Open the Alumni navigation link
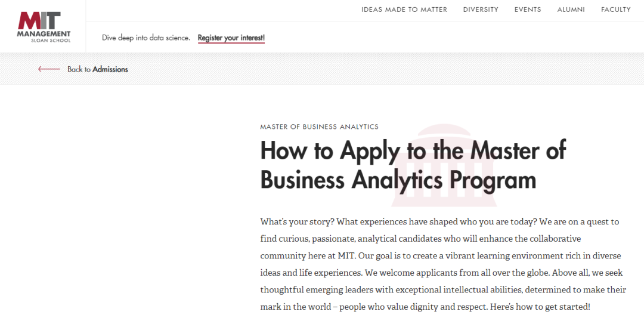Viewport: 644px width, 321px height. (x=571, y=10)
